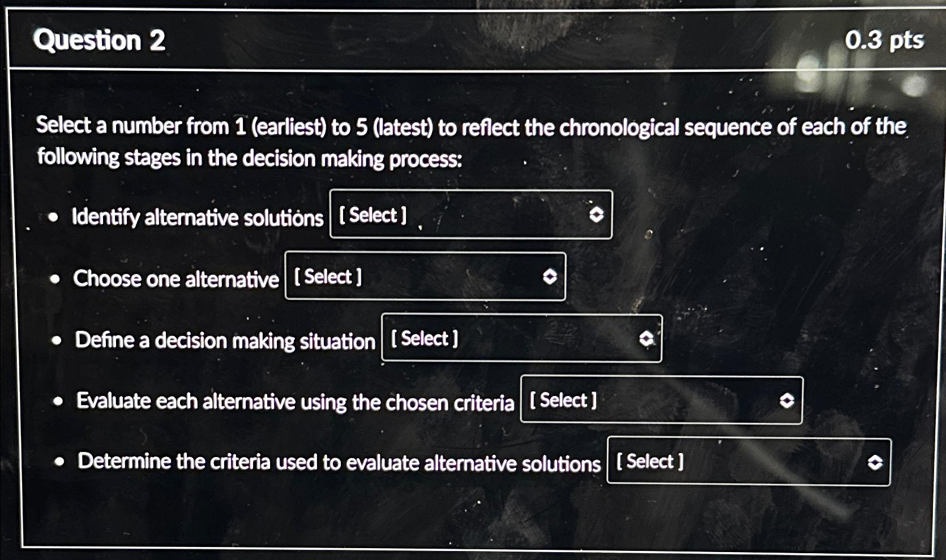946x560 pixels.
Task: Click the chevron icon on Determine the criteria dropdown
Action: [874, 462]
